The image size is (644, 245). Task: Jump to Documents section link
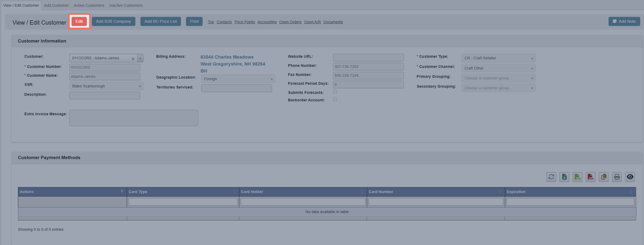coord(333,22)
